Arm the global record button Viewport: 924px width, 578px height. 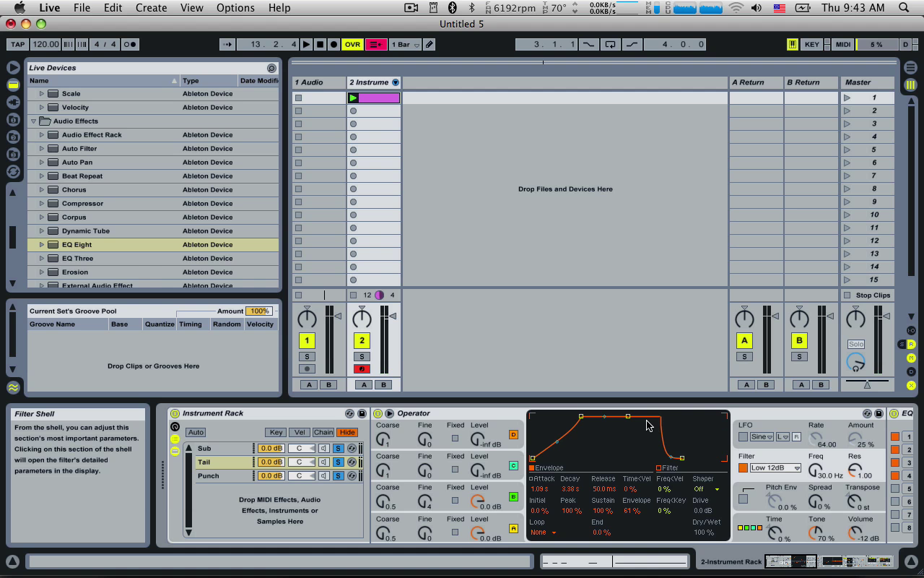point(334,44)
